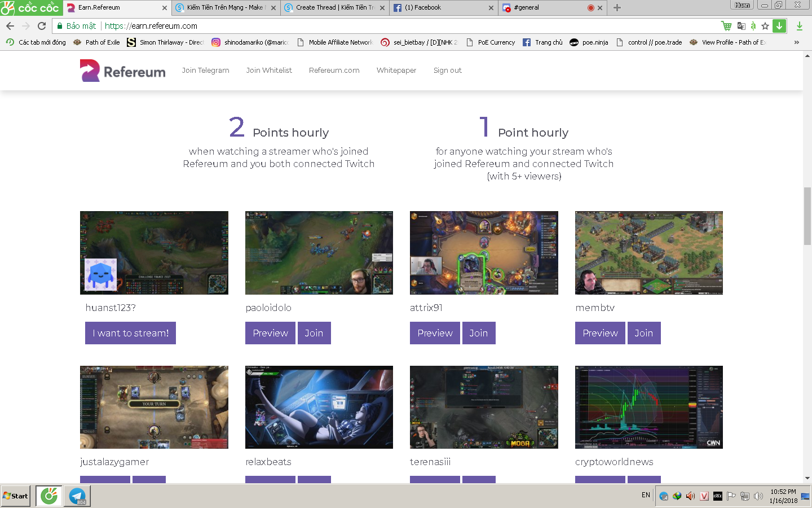The width and height of the screenshot is (812, 508).
Task: Click the translate page icon
Action: point(741,26)
